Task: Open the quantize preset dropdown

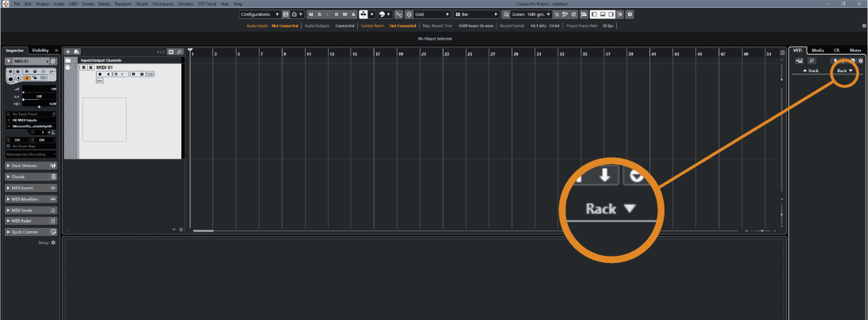Action: (531, 14)
